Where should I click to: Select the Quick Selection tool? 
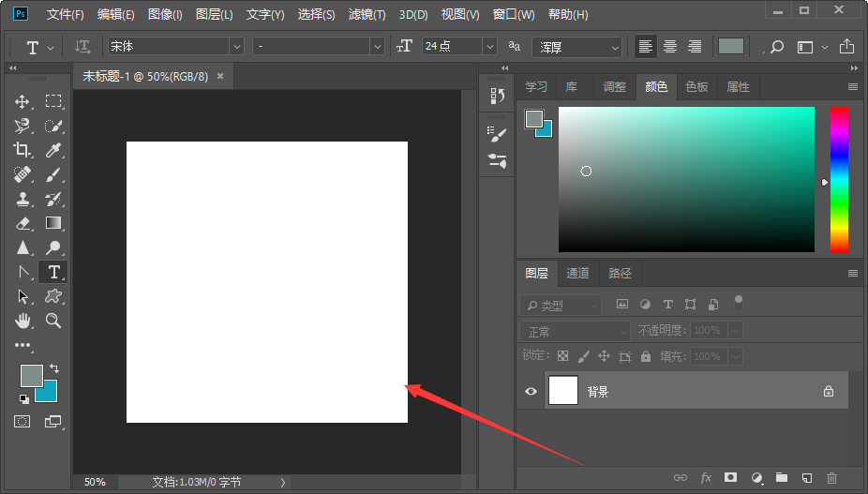[53, 126]
